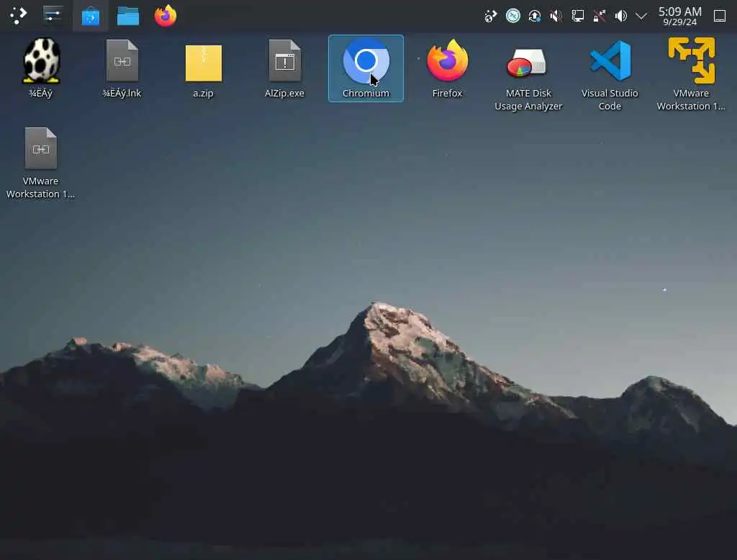
Task: Click the 'AlZip.exe' file label
Action: click(x=285, y=93)
